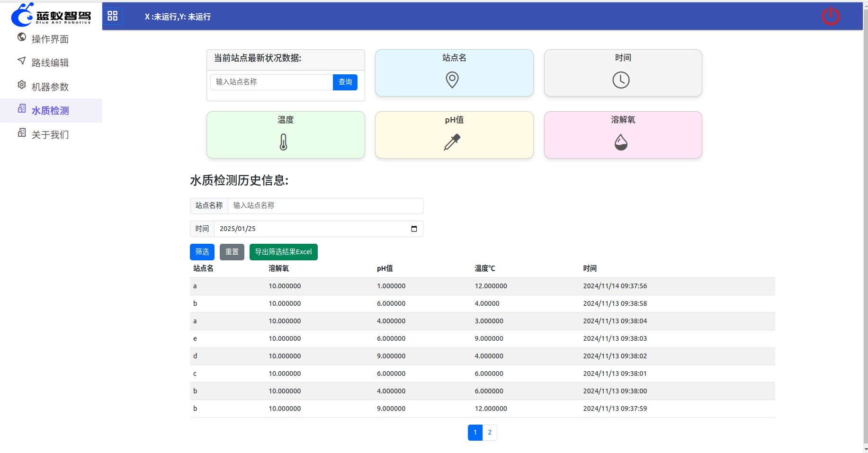868x453 pixels.
Task: Click the red power icon
Action: [x=831, y=16]
